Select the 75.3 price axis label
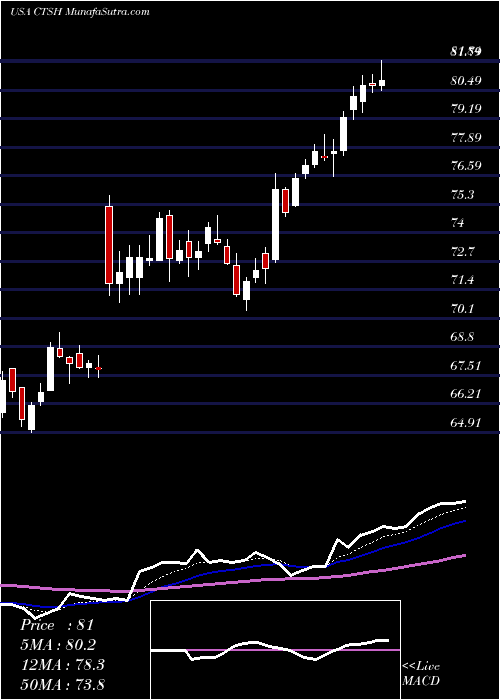500x700 pixels. [463, 195]
